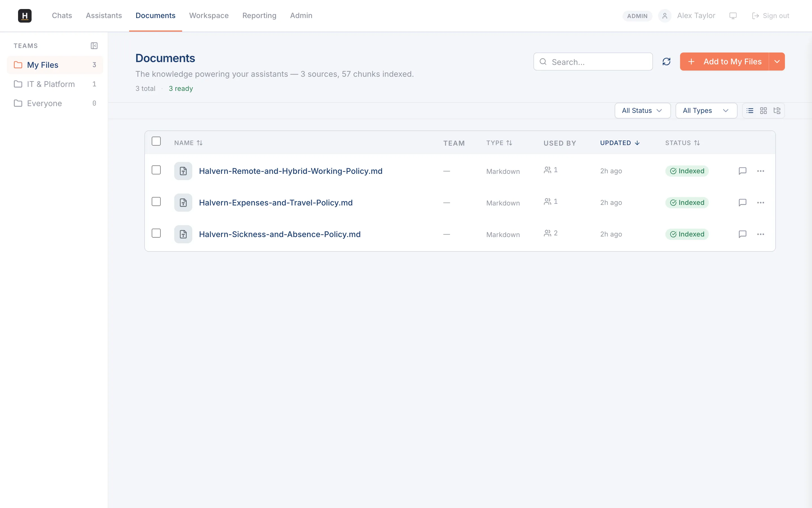
Task: Open Halvern-Expenses-and-Travel-Policy.md
Action: (276, 203)
